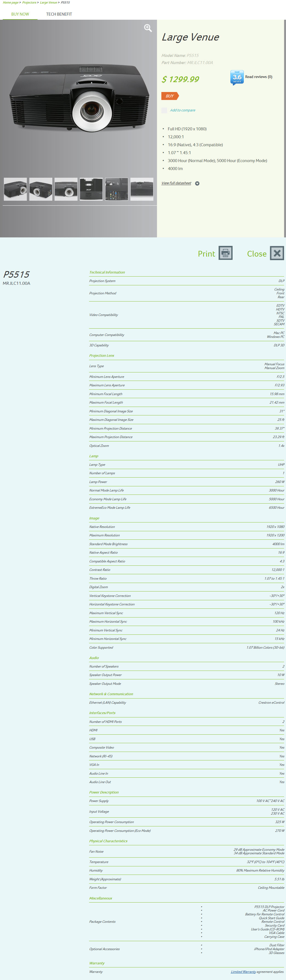Screen dimensions: 286x980
Task: Click the Throw Ratio row label
Action: click(x=98, y=578)
